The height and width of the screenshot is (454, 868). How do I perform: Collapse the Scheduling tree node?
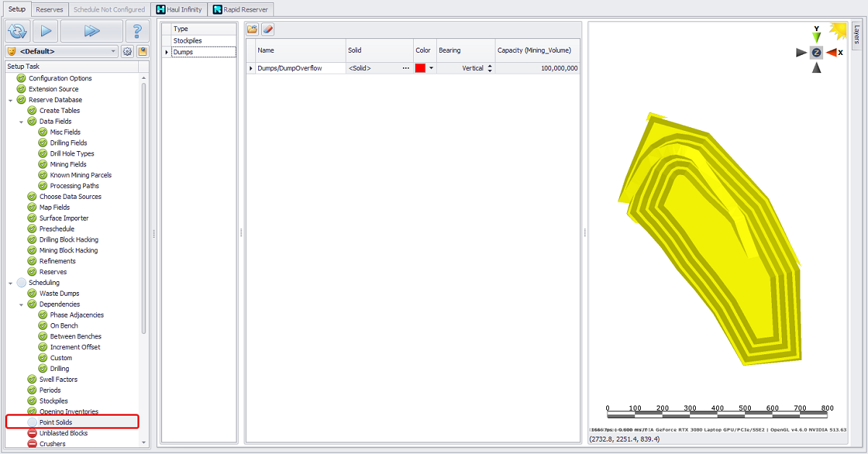[11, 283]
